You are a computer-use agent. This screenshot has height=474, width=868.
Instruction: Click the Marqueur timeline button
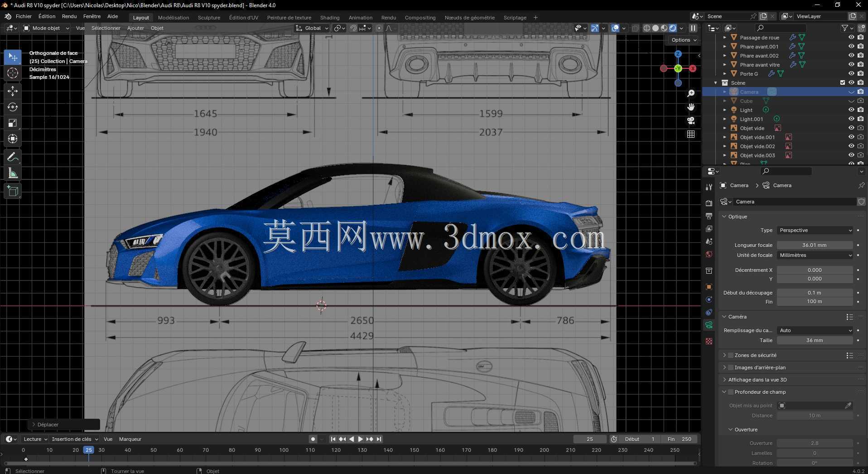pyautogui.click(x=130, y=439)
